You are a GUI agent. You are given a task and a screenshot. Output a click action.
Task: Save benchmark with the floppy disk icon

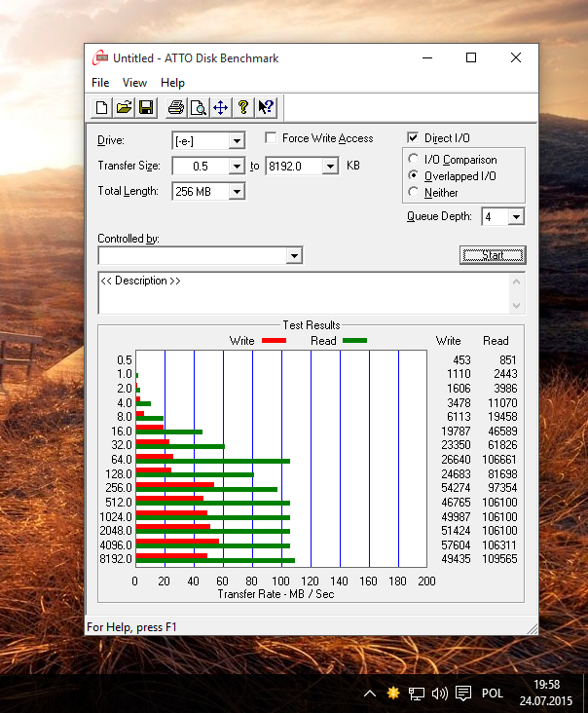tap(145, 107)
